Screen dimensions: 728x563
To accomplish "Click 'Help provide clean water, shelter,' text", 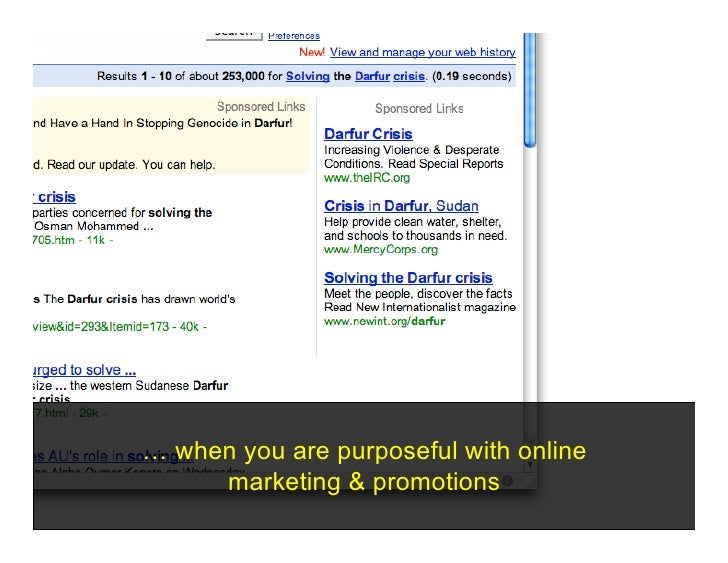I will pyautogui.click(x=413, y=222).
